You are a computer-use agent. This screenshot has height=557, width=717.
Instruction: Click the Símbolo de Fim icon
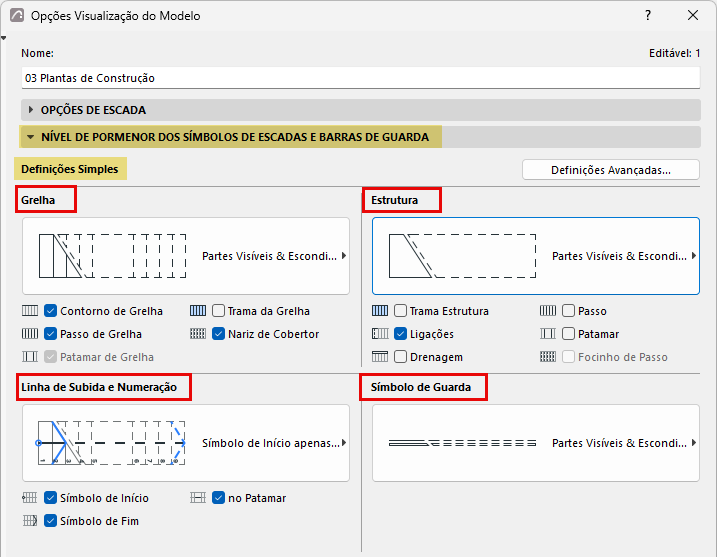pyautogui.click(x=30, y=520)
